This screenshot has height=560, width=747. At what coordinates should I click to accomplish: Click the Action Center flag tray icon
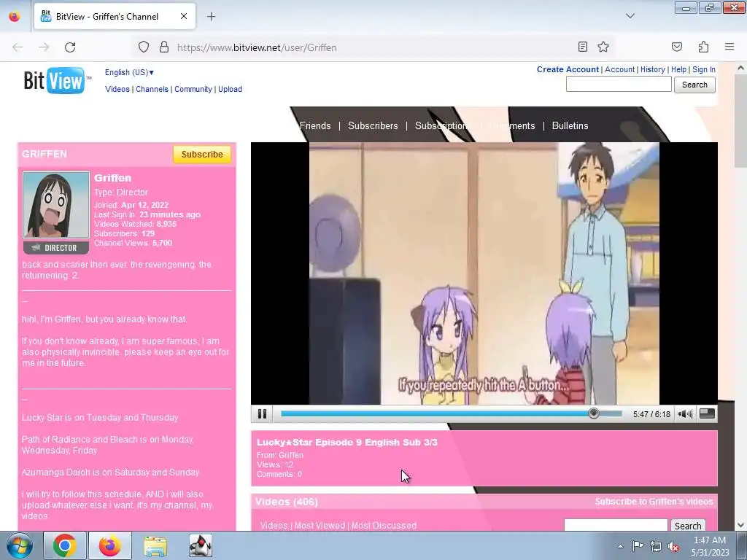point(638,546)
